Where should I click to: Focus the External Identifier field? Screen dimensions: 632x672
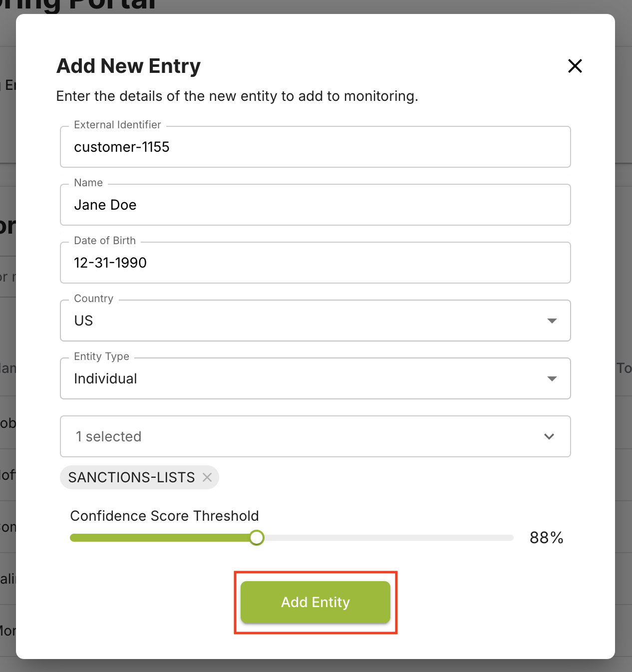coord(316,147)
